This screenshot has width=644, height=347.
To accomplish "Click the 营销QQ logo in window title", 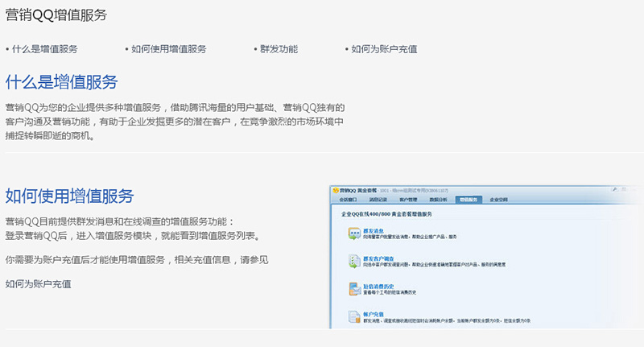I will tap(336, 191).
